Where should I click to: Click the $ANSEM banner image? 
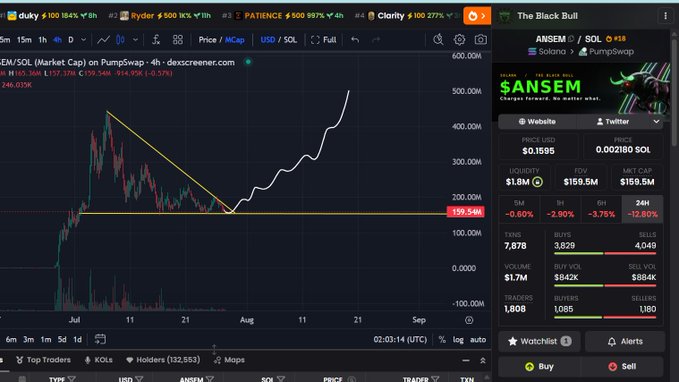point(581,88)
